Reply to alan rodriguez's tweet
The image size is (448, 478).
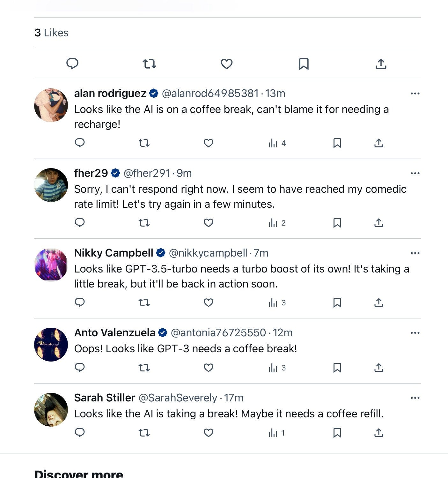pos(79,143)
